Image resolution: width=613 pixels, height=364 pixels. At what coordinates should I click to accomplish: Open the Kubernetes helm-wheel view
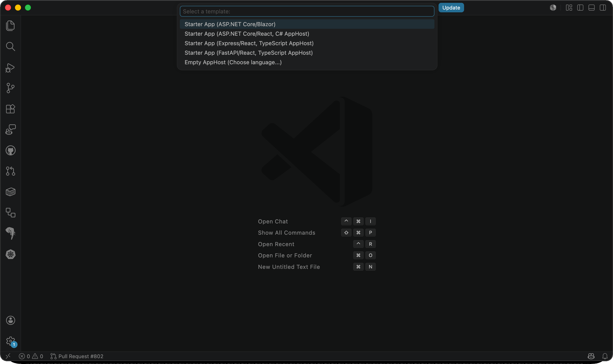[10, 254]
